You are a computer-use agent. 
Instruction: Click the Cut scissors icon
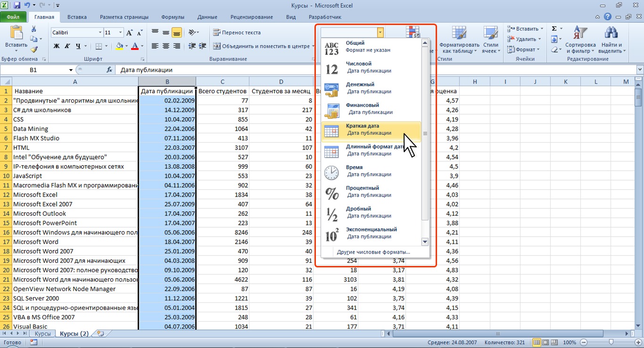coord(33,30)
